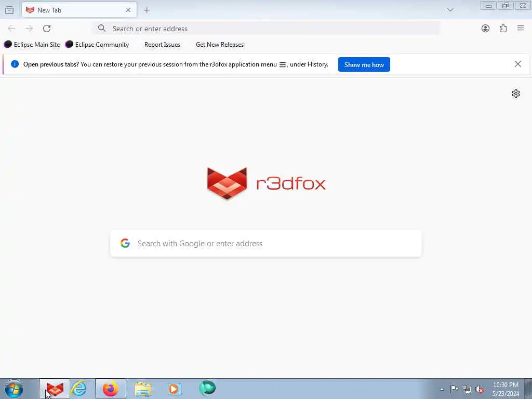This screenshot has height=399, width=532.
Task: Show hidden system tray icons arrow
Action: click(442, 389)
